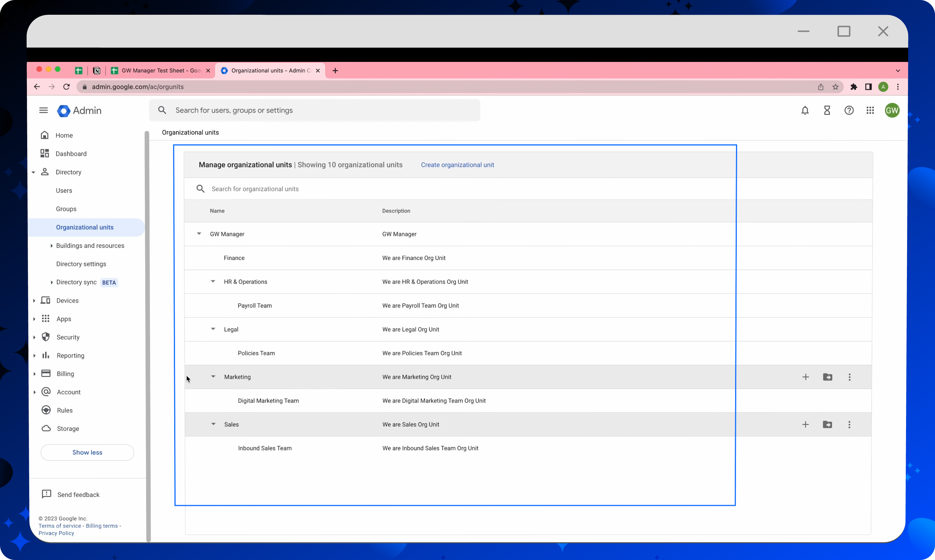The height and width of the screenshot is (560, 935).
Task: Open Privacy Policy link
Action: tap(56, 533)
